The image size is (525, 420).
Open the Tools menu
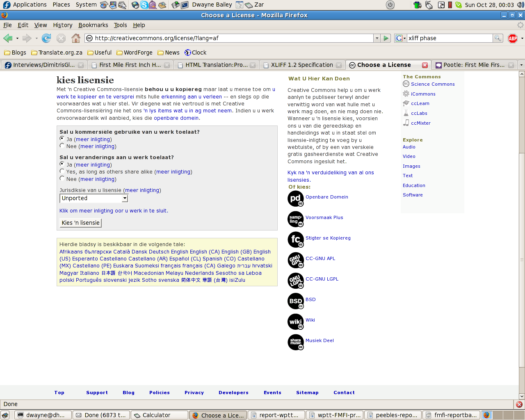click(121, 25)
